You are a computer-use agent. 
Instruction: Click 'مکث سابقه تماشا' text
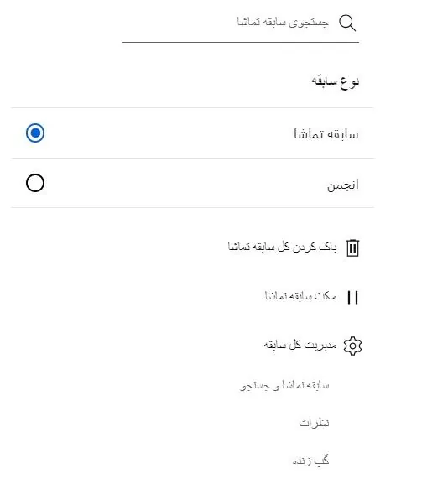click(300, 296)
